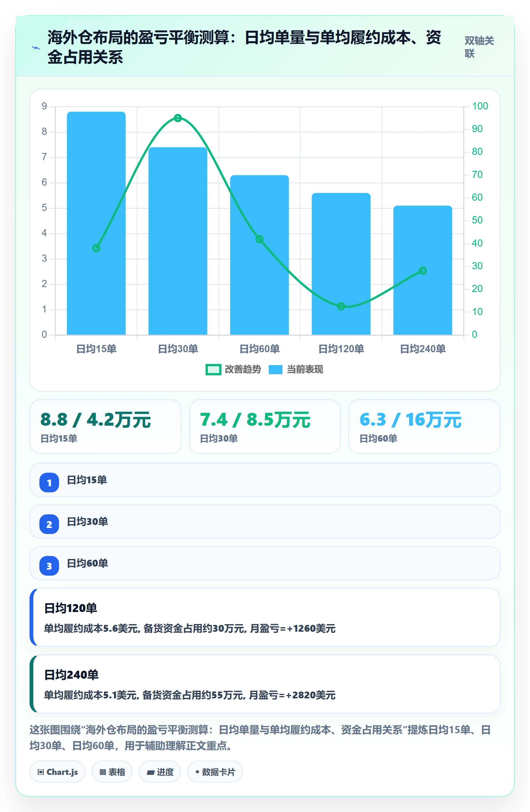Open the 日均120单 detail card
The image size is (530, 812).
(x=265, y=617)
